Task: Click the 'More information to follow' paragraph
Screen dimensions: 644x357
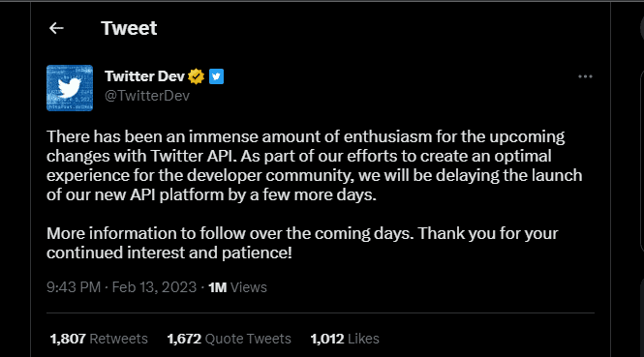Action: point(302,243)
